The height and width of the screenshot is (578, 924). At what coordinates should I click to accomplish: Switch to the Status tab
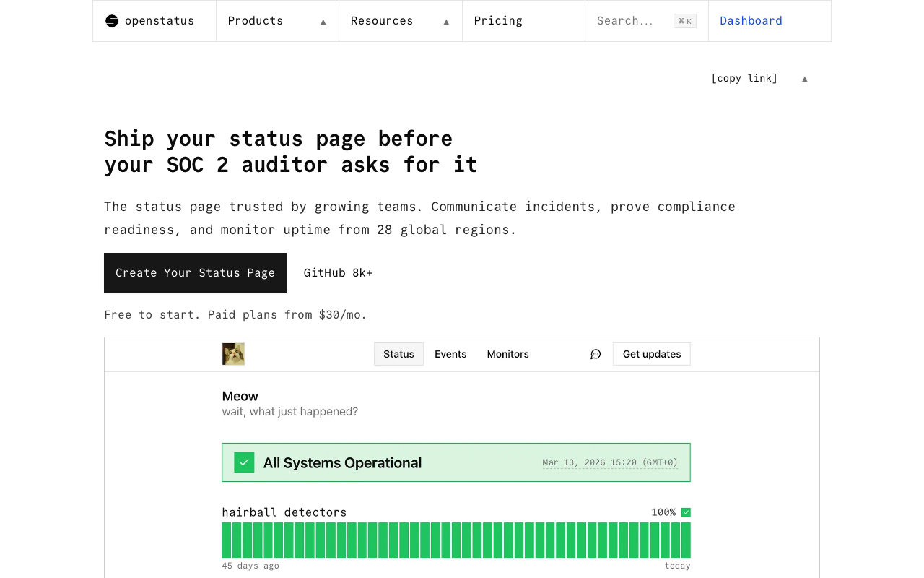tap(398, 354)
